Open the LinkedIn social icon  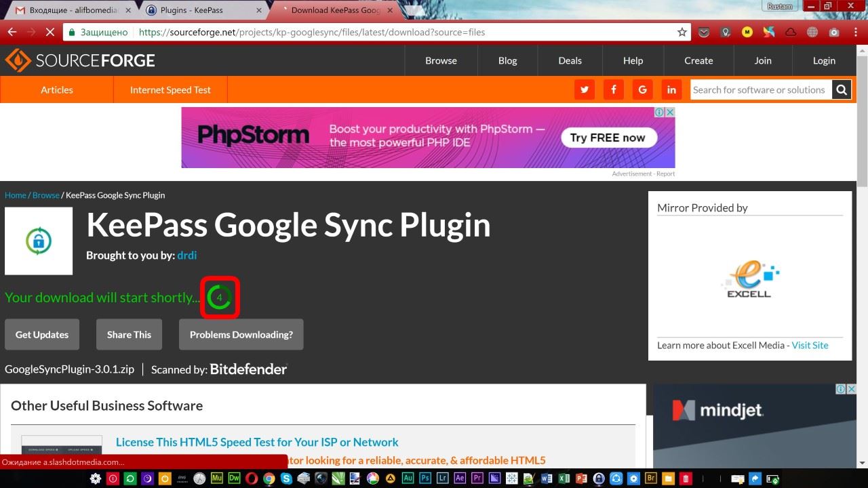tap(671, 89)
